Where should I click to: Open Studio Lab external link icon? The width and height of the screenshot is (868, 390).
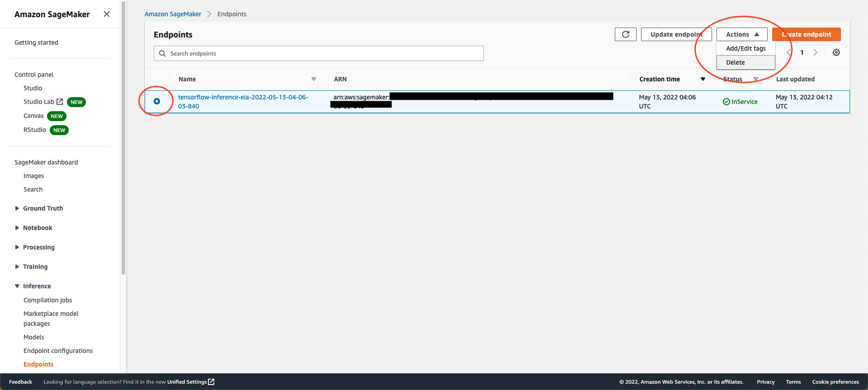coord(60,102)
